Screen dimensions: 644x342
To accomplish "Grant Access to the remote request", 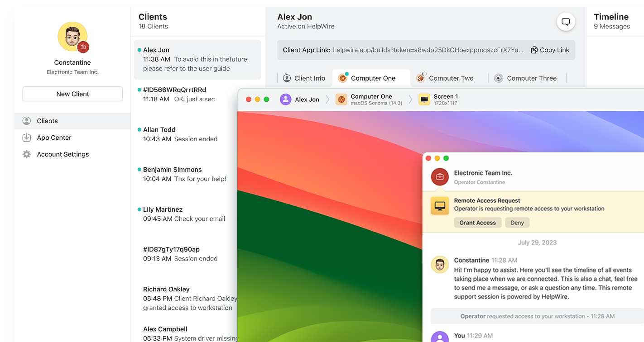I will [x=477, y=223].
